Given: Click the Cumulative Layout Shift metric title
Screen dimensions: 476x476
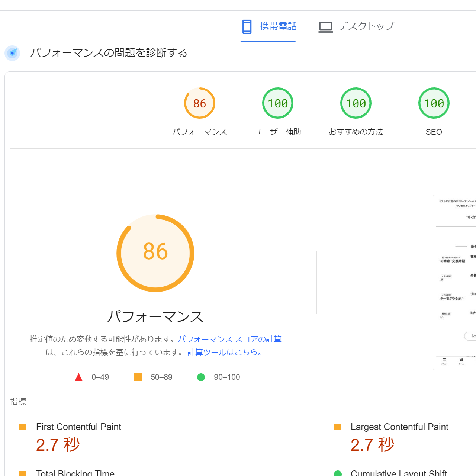Looking at the screenshot, I should point(399,473).
